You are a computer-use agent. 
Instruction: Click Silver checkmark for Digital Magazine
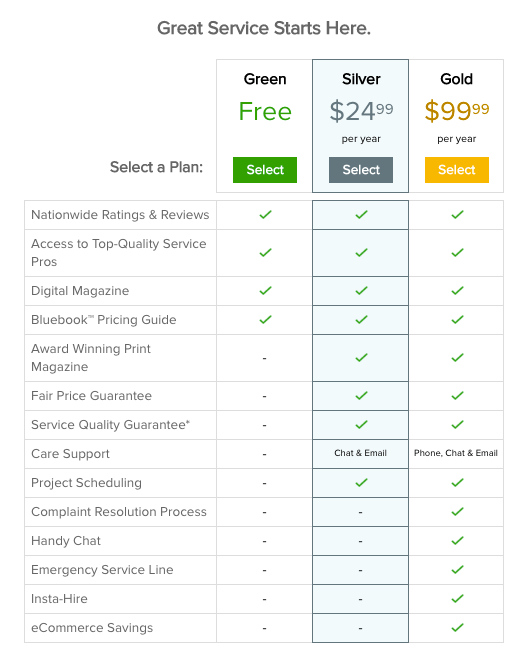(x=361, y=290)
